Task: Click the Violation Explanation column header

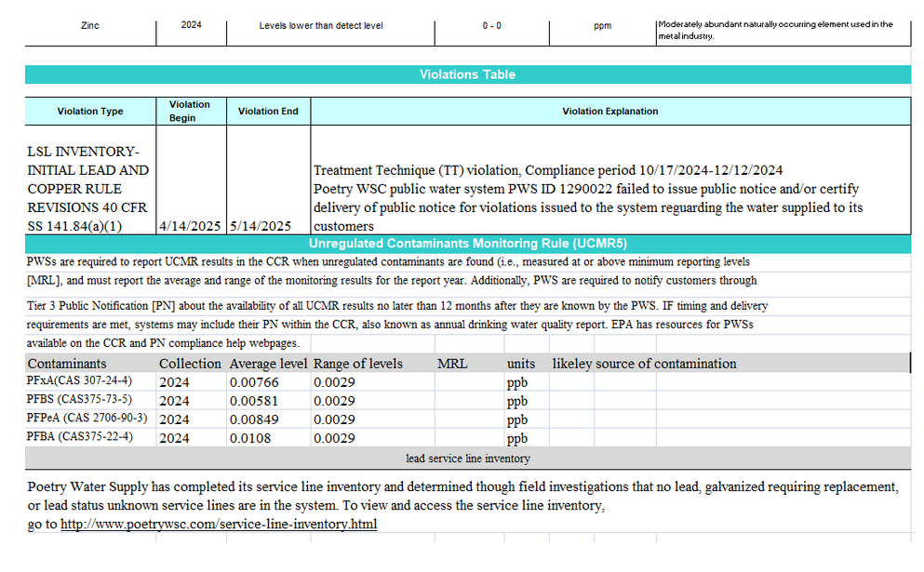Action: (610, 112)
